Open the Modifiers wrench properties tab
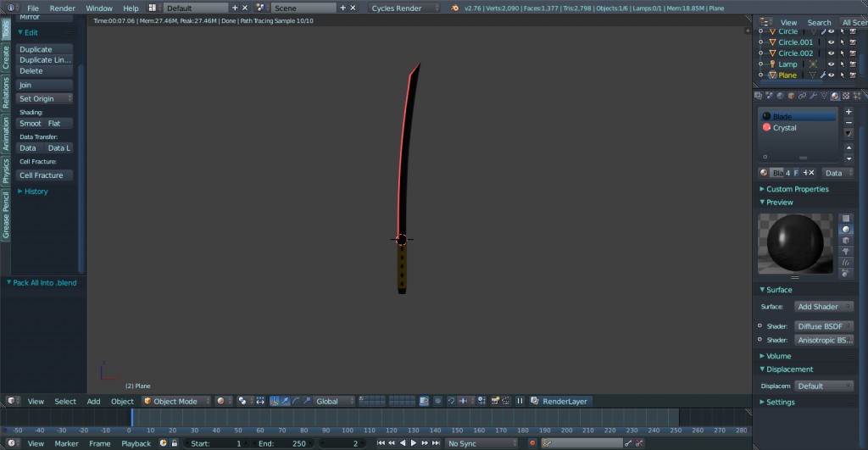Viewport: 868px width, 450px height. click(813, 96)
